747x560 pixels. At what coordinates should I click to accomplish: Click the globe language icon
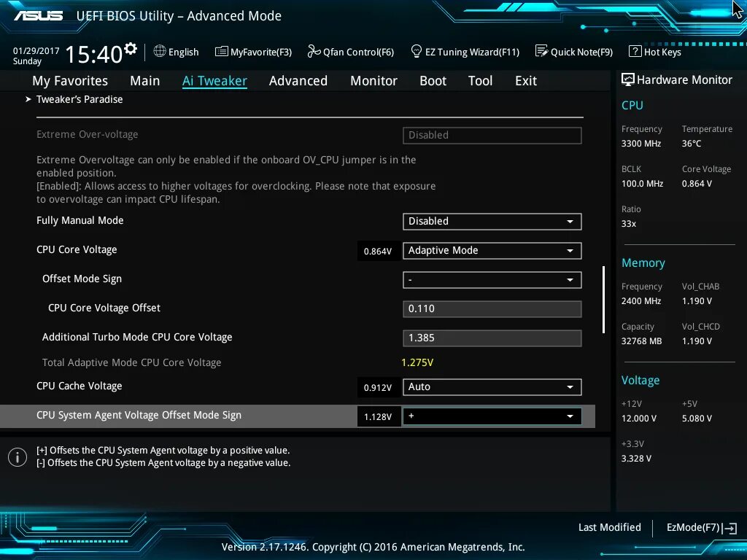point(160,51)
